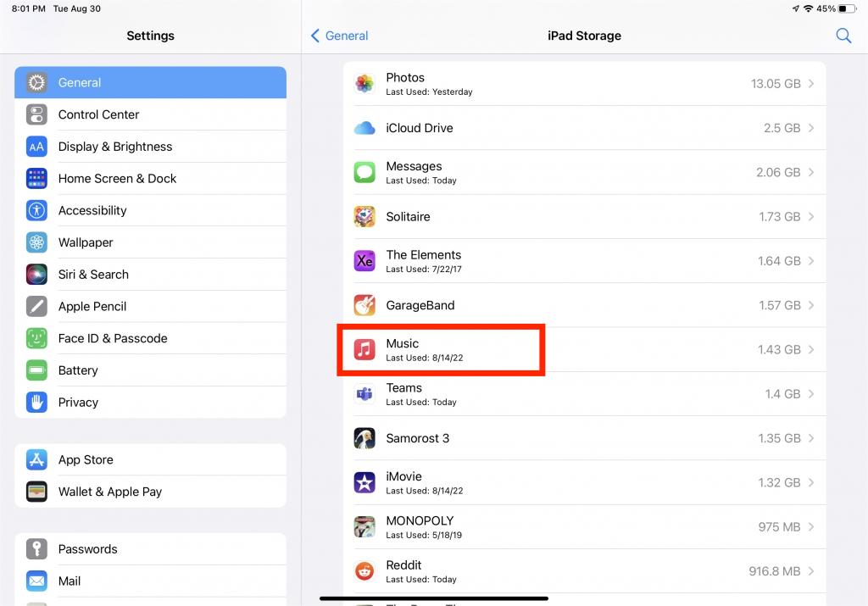The width and height of the screenshot is (868, 606).
Task: Tap the Music app note icon
Action: 364,349
